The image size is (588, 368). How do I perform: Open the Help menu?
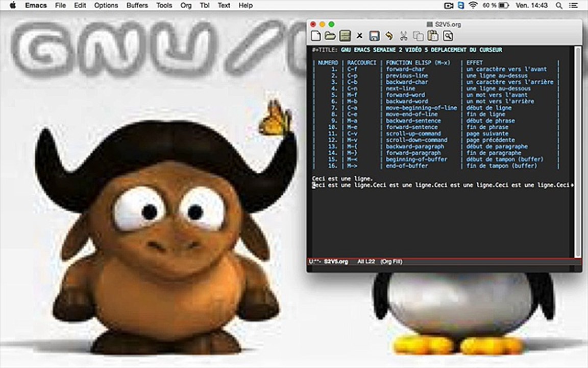tap(246, 5)
